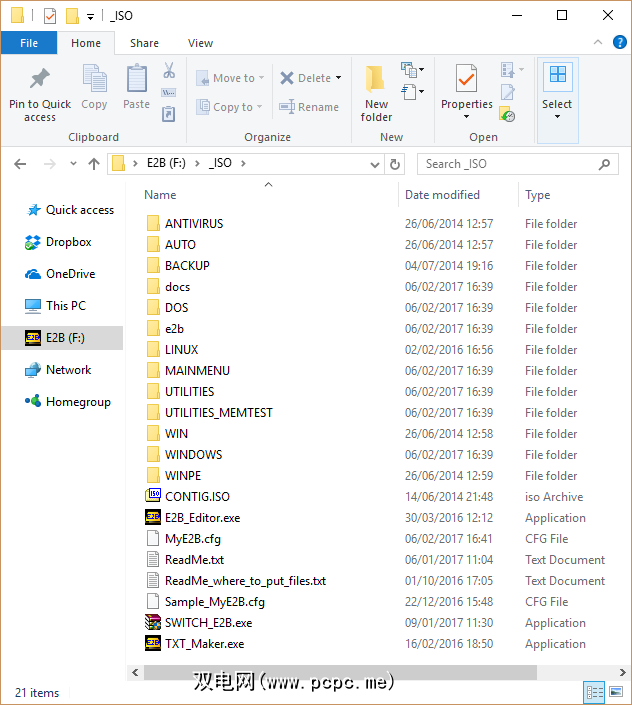Sort by the Type column header
Image resolution: width=632 pixels, height=705 pixels.
click(x=538, y=195)
